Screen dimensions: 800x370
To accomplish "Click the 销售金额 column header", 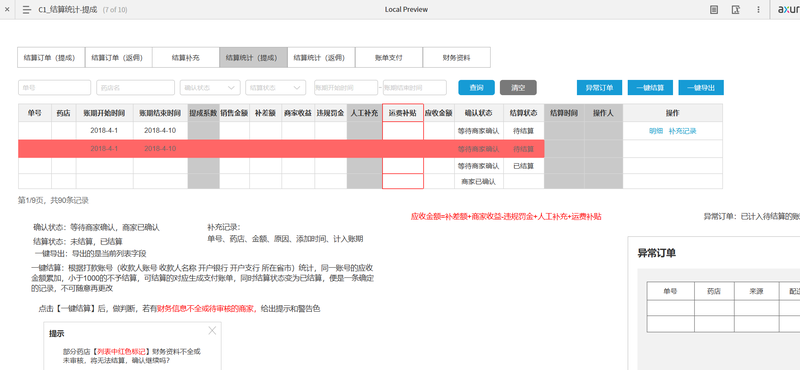I will click(235, 113).
